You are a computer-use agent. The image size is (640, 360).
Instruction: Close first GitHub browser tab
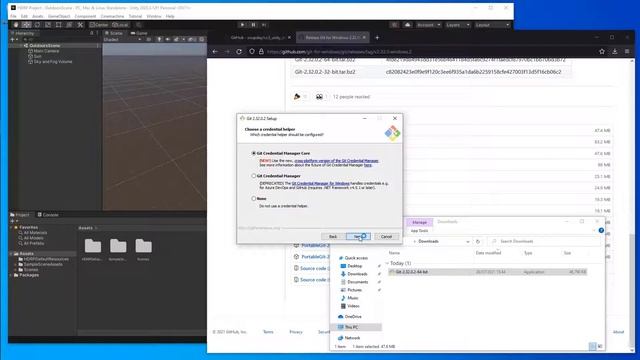click(x=289, y=38)
